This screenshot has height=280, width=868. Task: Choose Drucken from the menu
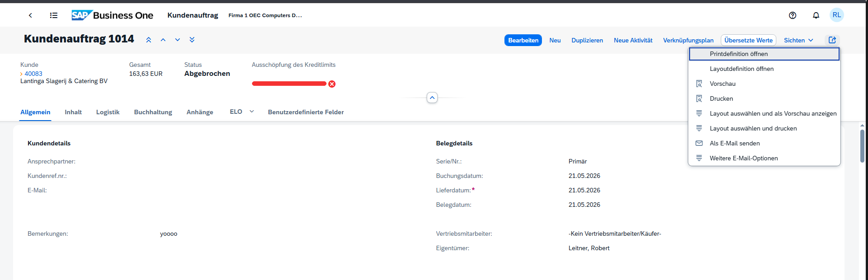(764, 98)
